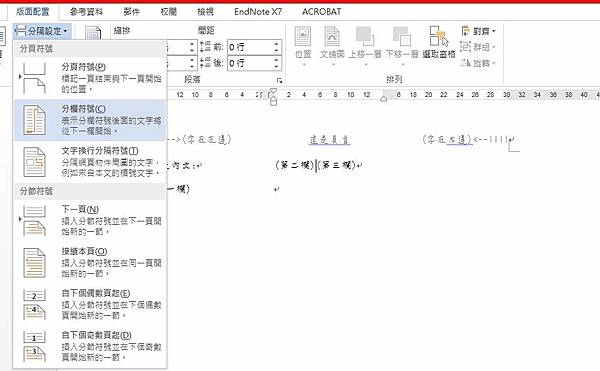600x371 pixels.
Task: Open the 選取窗格 selection pane
Action: (439, 43)
